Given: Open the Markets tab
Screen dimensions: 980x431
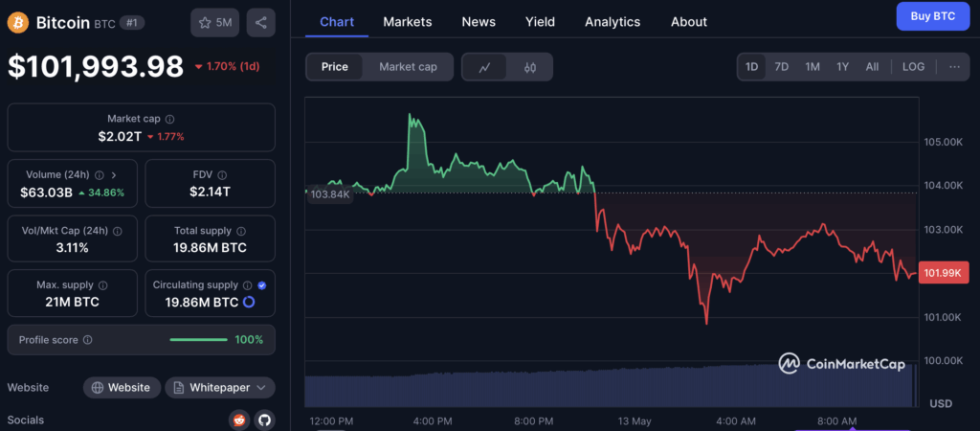Looking at the screenshot, I should pyautogui.click(x=408, y=22).
